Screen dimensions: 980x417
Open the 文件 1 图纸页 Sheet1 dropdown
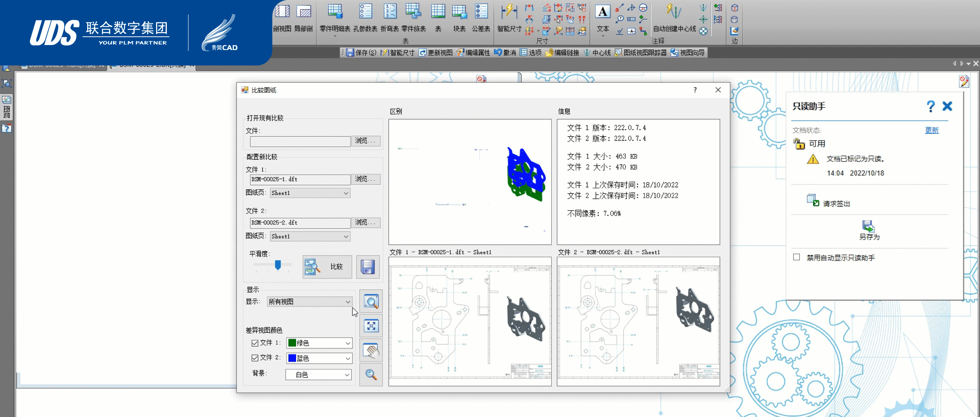310,193
